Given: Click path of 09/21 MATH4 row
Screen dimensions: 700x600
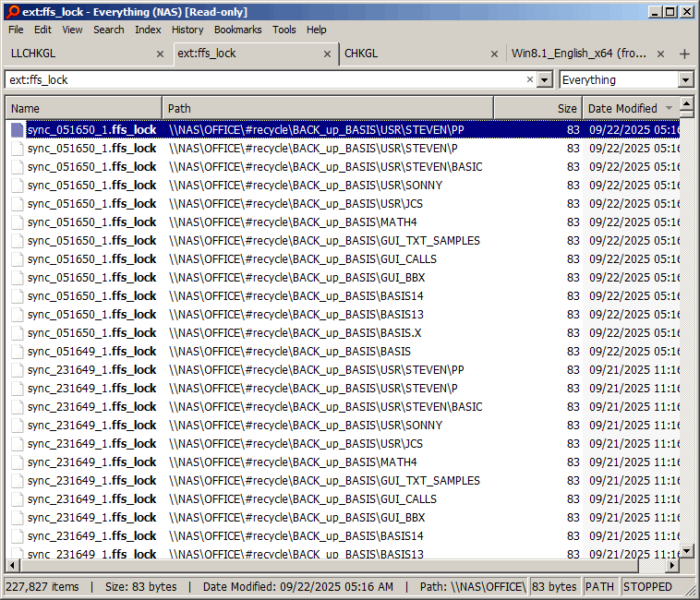Looking at the screenshot, I should [x=293, y=462].
